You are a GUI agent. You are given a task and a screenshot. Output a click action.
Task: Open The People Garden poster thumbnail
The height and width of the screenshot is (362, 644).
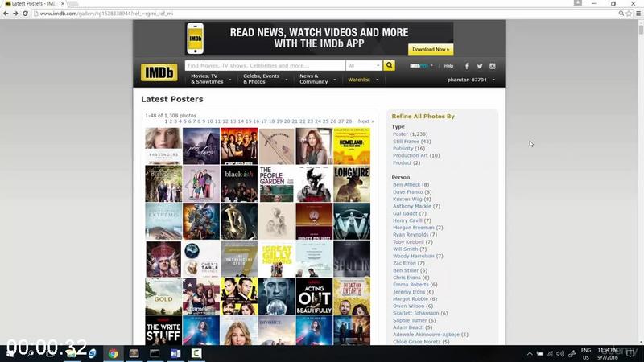[276, 183]
